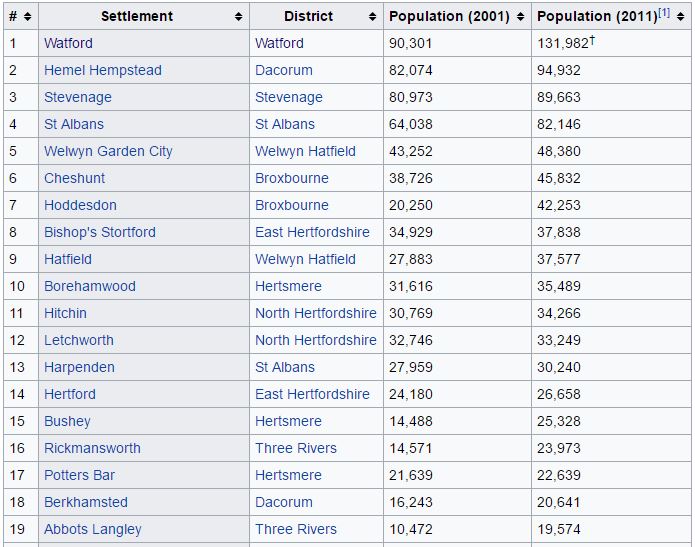
Task: Open Broxbourne district link in Cheshunt row
Action: pos(291,178)
